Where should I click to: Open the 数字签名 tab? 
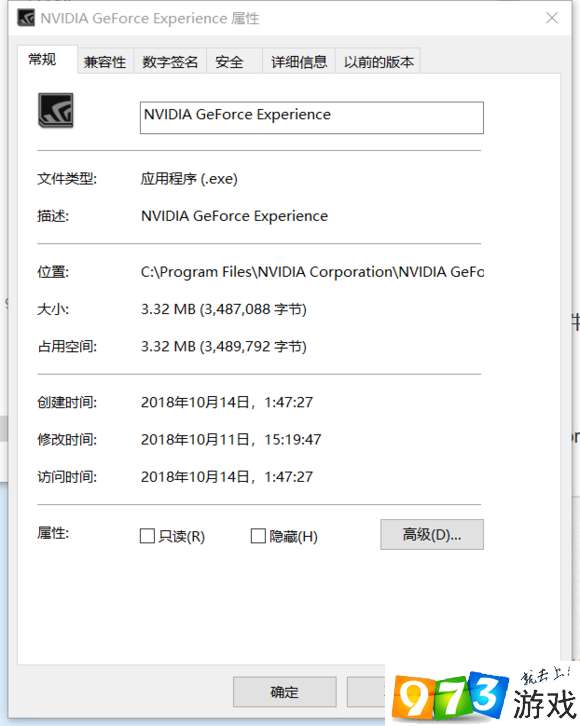coord(170,62)
